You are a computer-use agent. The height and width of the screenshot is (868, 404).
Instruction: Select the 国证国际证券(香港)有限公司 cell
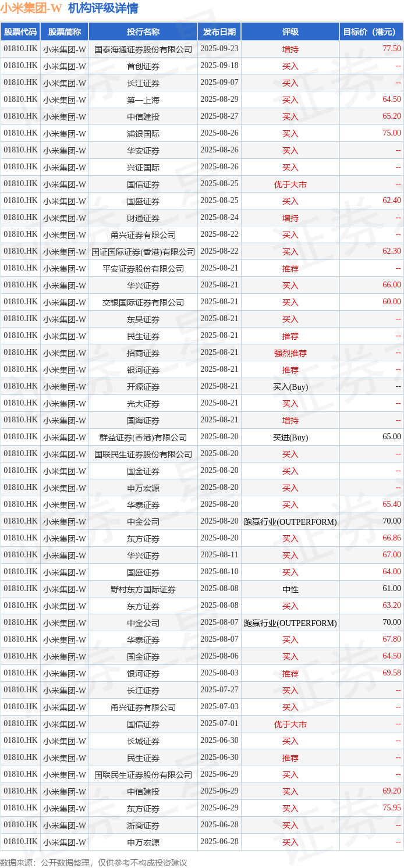(143, 252)
